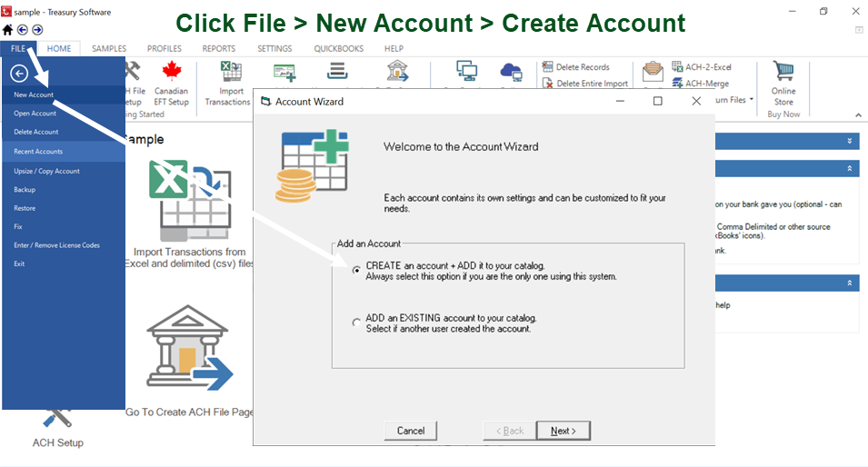The width and height of the screenshot is (868, 467).
Task: Click the Import Transactions ribbon icon
Action: coord(231,72)
